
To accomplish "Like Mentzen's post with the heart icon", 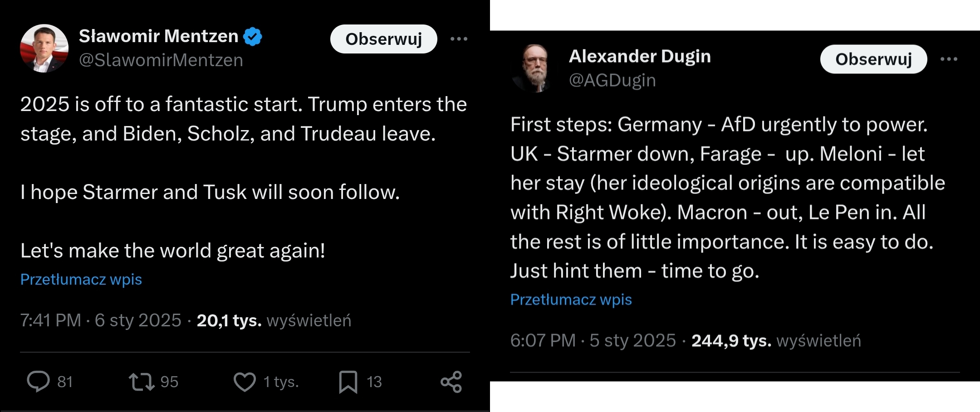I will tap(245, 382).
